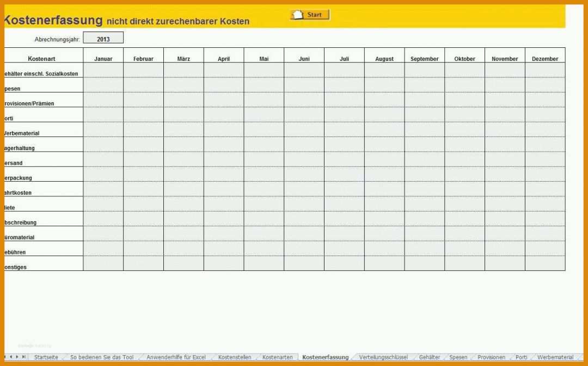This screenshot has width=588, height=366.
Task: Open the Werbematerial sheet tab
Action: 555,357
